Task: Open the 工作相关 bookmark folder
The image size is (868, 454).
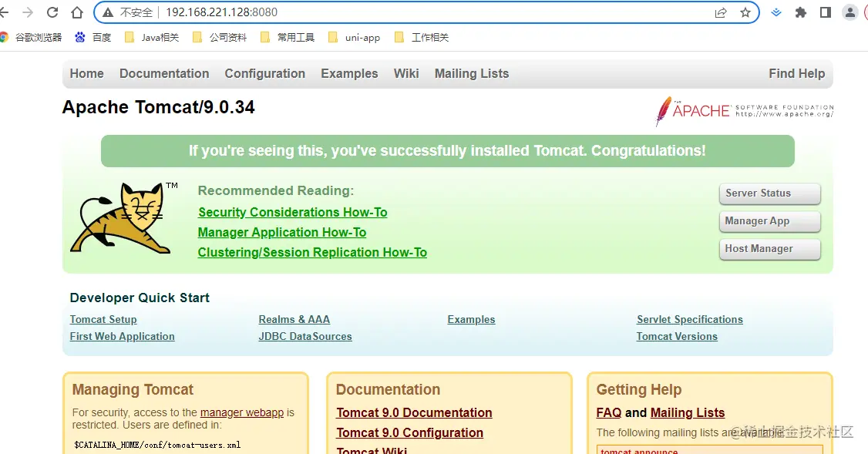Action: (421, 37)
